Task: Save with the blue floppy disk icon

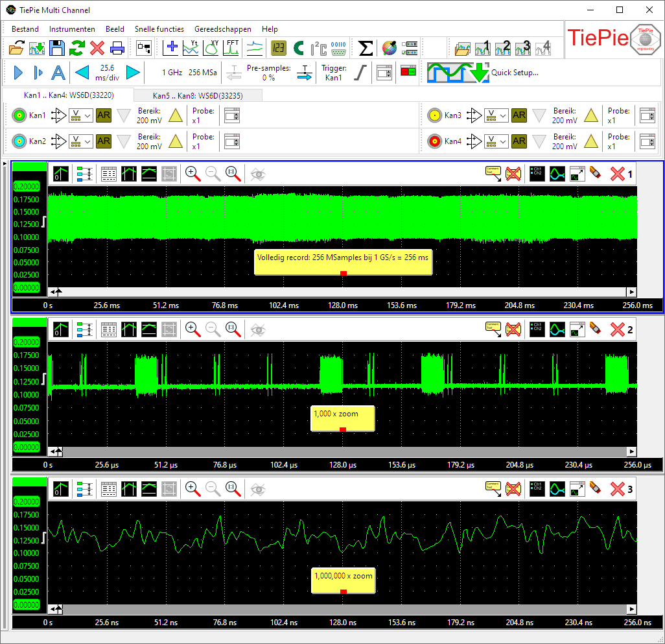Action: 57,48
